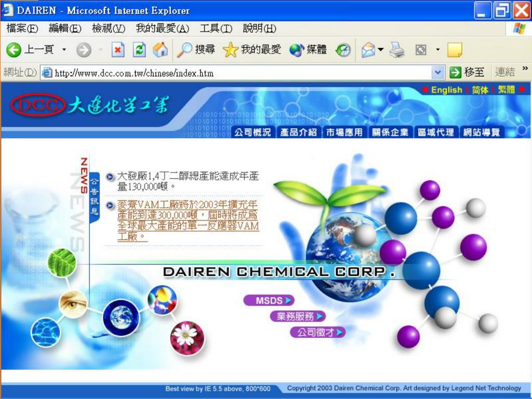Open the 網站導覽 navigation tab
This screenshot has width=532, height=399.
[x=482, y=132]
